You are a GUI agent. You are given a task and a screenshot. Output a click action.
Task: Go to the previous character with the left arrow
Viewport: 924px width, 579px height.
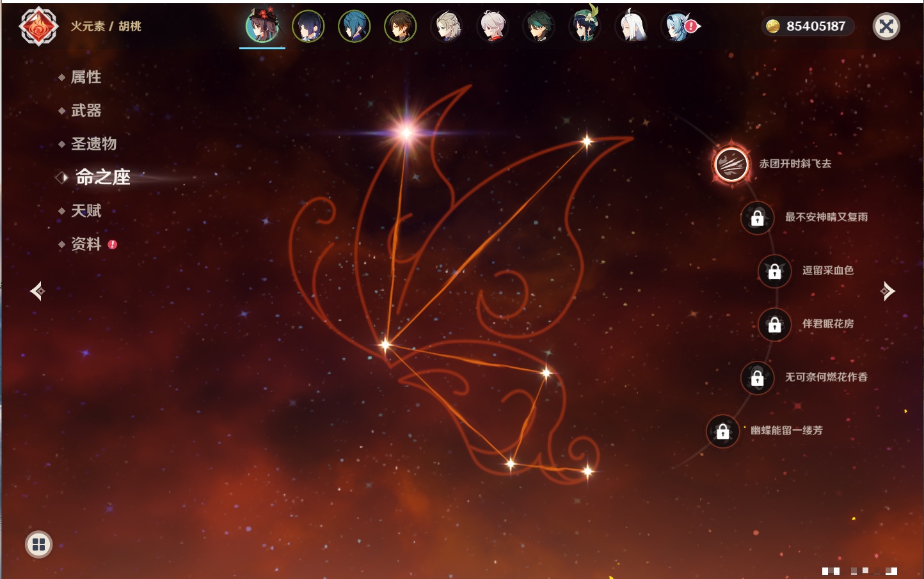click(x=37, y=291)
